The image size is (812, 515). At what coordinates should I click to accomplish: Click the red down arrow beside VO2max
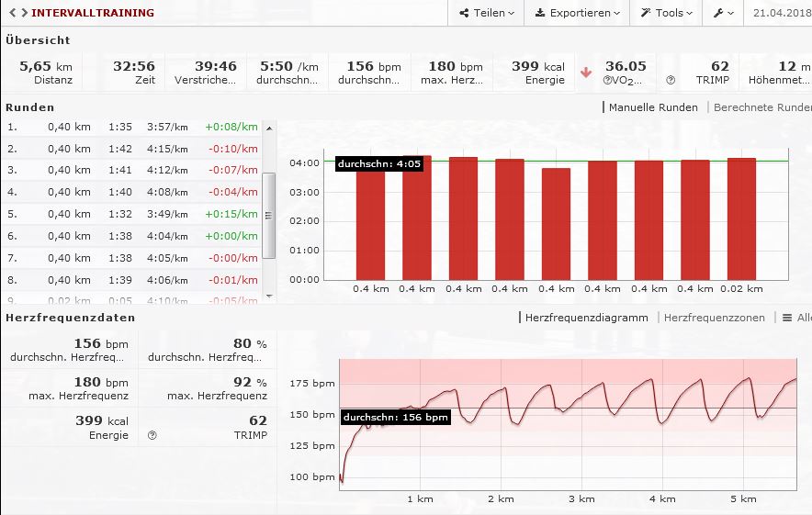(586, 73)
